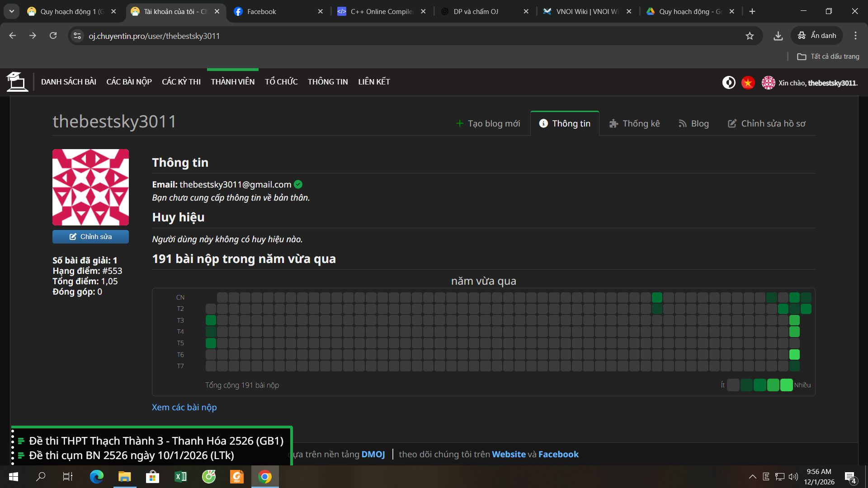
Task: Open Chrome downloads icon
Action: [778, 36]
